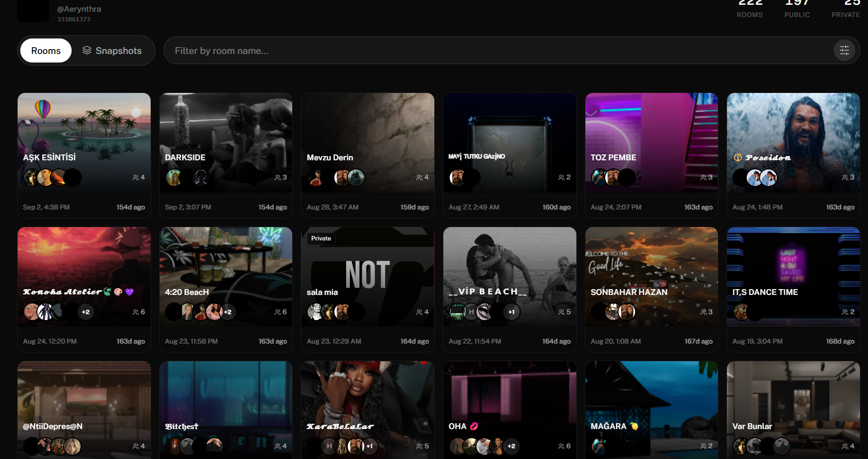Open the 4:20 BeacH room
The height and width of the screenshot is (459, 868).
pyautogui.click(x=226, y=290)
